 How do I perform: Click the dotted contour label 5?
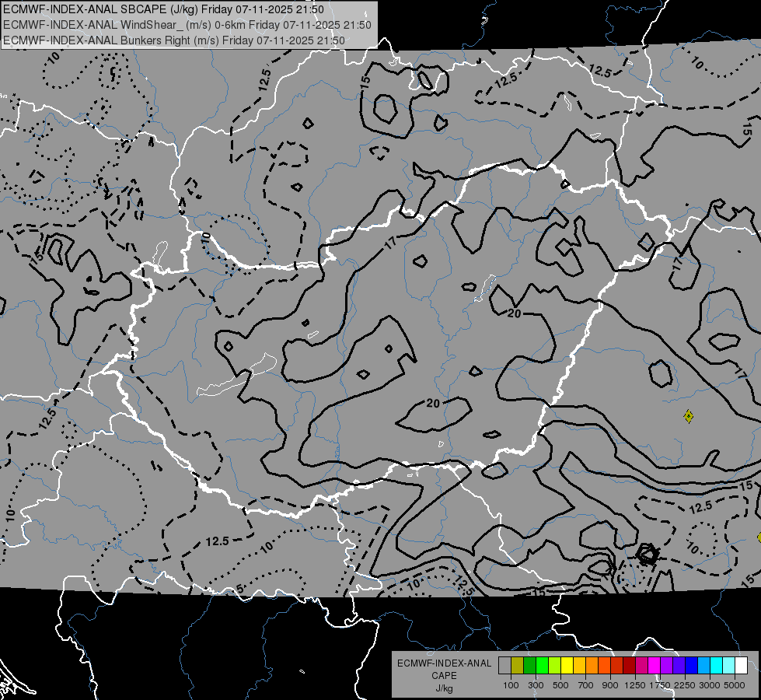[x=239, y=589]
